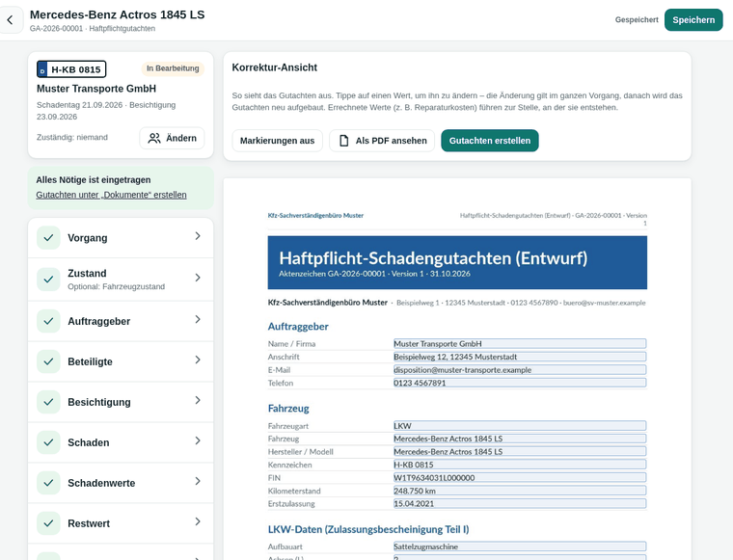Screen dimensions: 733x560
Task: Expand Beteiligte using its chevron
Action: [198, 360]
